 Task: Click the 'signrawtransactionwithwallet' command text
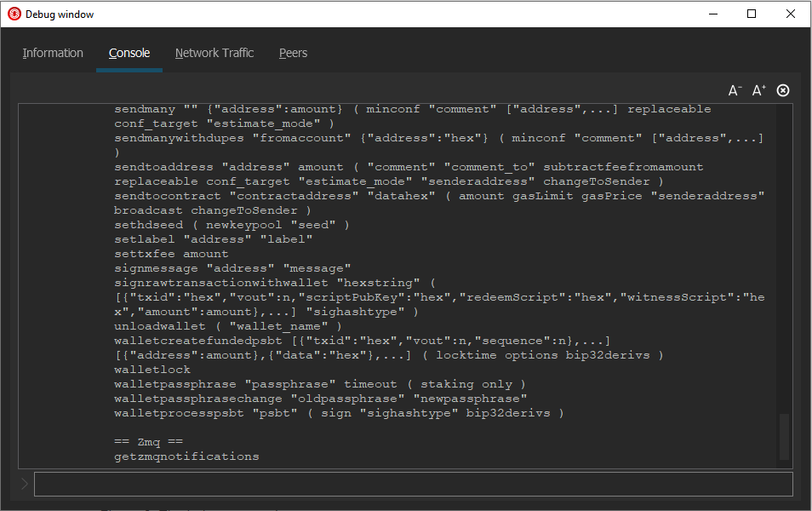(x=221, y=283)
